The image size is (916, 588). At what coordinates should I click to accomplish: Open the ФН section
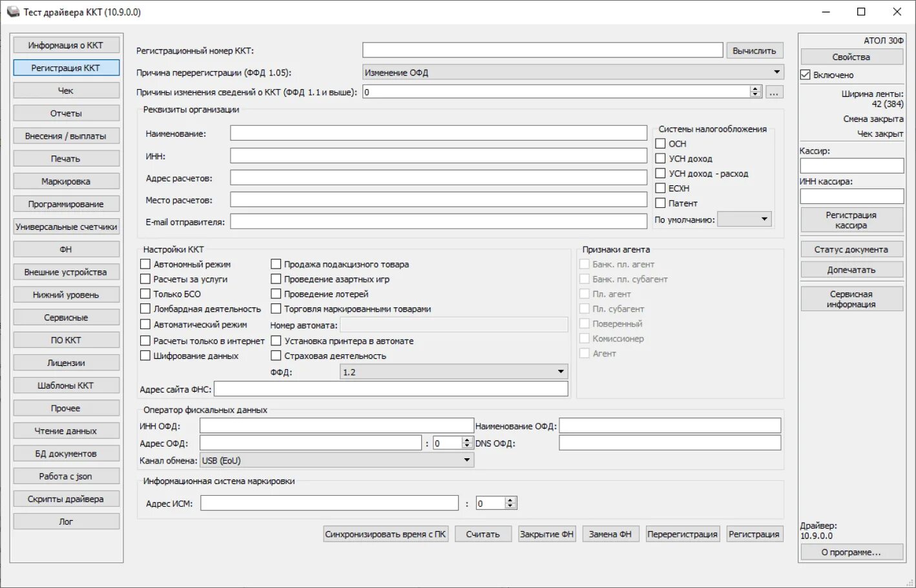pos(66,249)
